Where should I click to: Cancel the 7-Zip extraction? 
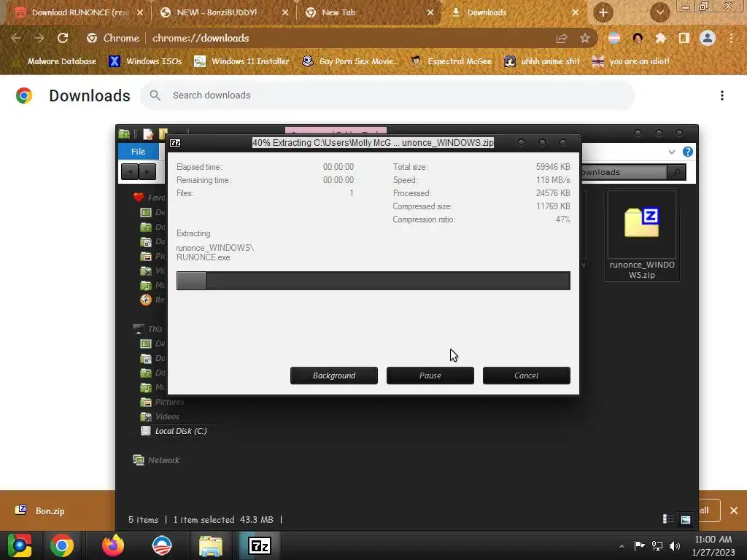click(526, 376)
